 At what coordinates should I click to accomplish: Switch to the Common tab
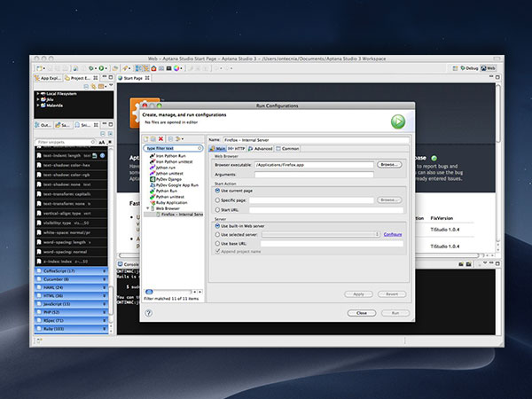tap(287, 149)
